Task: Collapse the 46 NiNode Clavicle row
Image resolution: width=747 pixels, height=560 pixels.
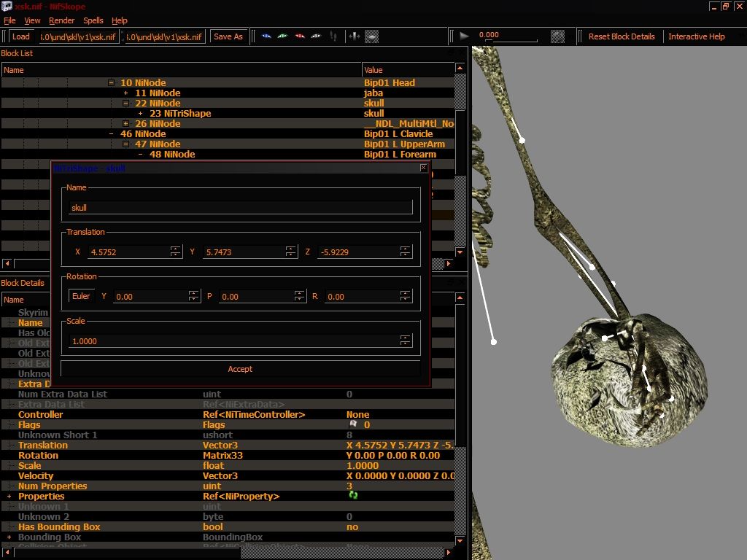Action: click(111, 134)
